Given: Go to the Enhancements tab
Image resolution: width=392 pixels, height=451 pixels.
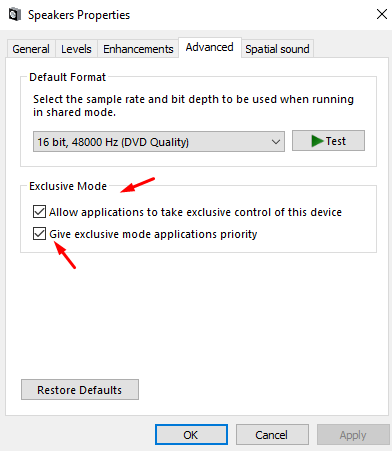Looking at the screenshot, I should (x=138, y=49).
